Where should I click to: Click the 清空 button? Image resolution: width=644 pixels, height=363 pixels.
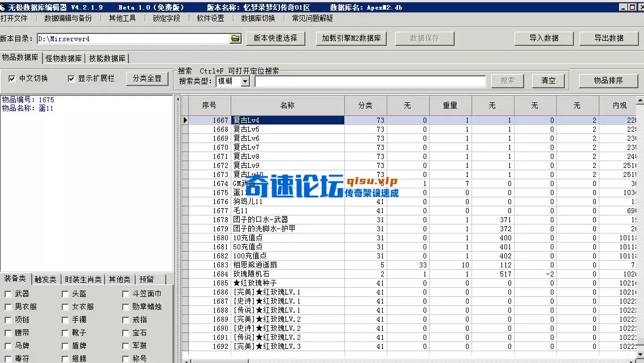point(548,80)
